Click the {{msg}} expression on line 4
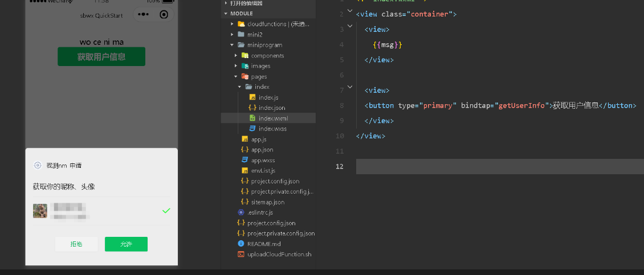This screenshot has width=644, height=275. [x=388, y=45]
